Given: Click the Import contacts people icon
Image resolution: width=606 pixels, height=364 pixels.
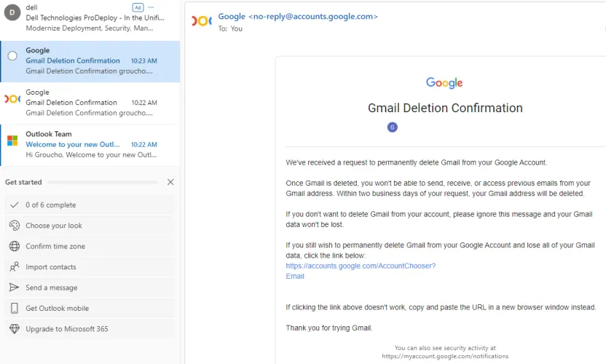Looking at the screenshot, I should (x=14, y=267).
